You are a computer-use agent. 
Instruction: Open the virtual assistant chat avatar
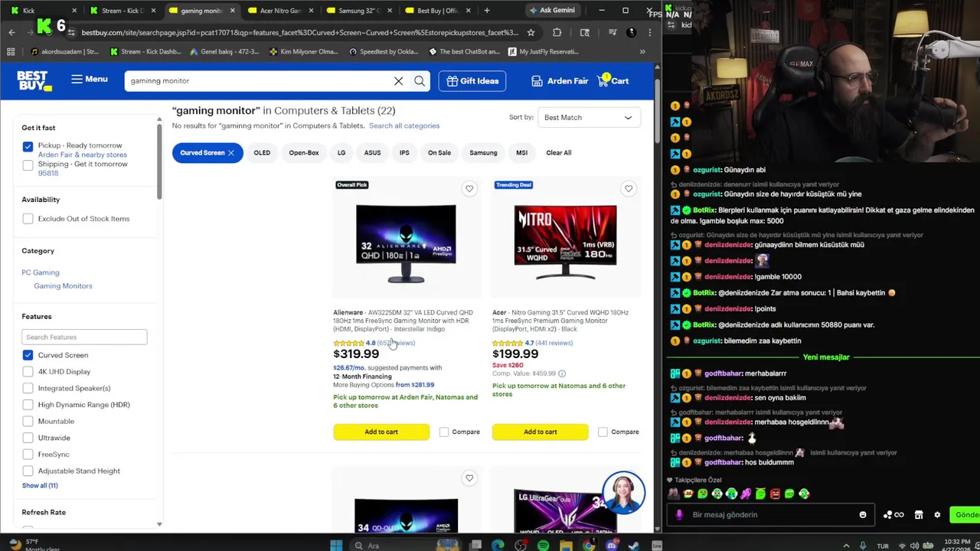click(x=623, y=493)
